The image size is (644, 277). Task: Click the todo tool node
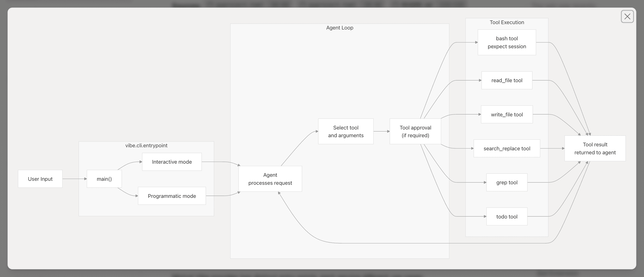point(507,216)
